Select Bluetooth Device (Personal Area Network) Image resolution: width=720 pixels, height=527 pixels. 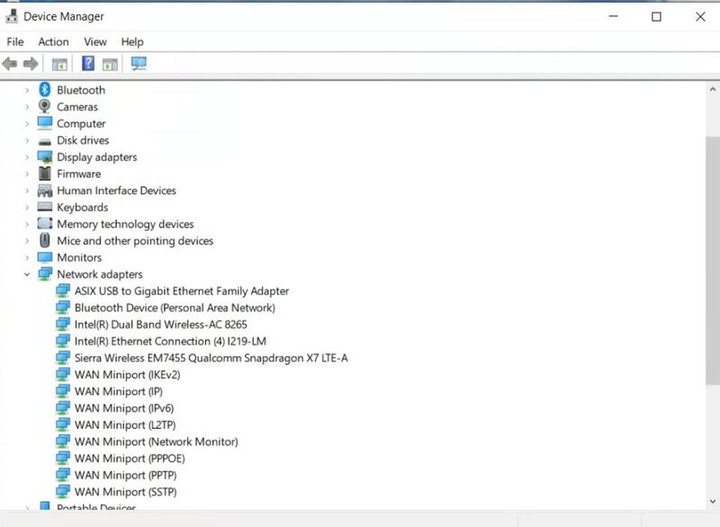coord(175,308)
